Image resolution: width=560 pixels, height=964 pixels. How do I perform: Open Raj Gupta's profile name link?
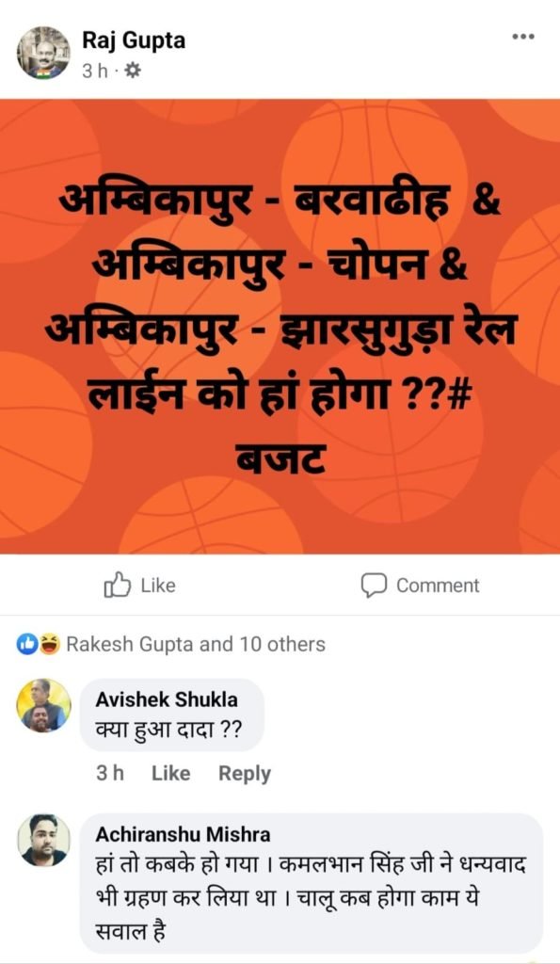click(x=134, y=40)
